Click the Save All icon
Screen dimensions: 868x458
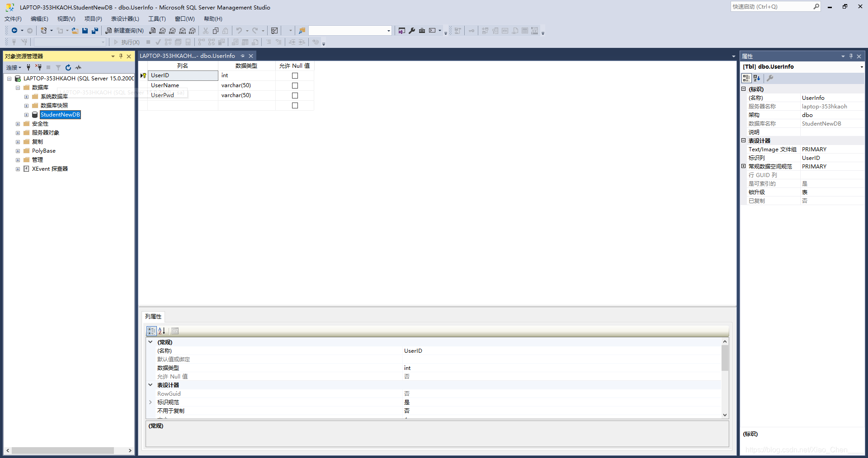pos(95,31)
